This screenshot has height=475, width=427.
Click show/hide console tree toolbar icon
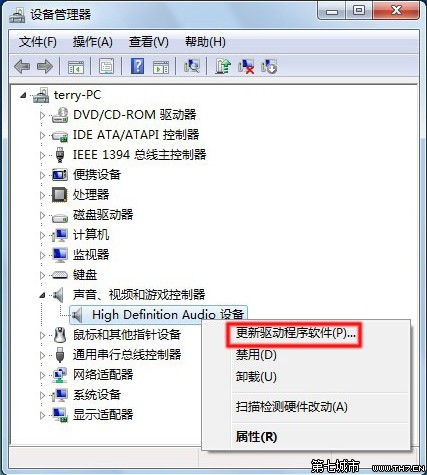point(76,66)
